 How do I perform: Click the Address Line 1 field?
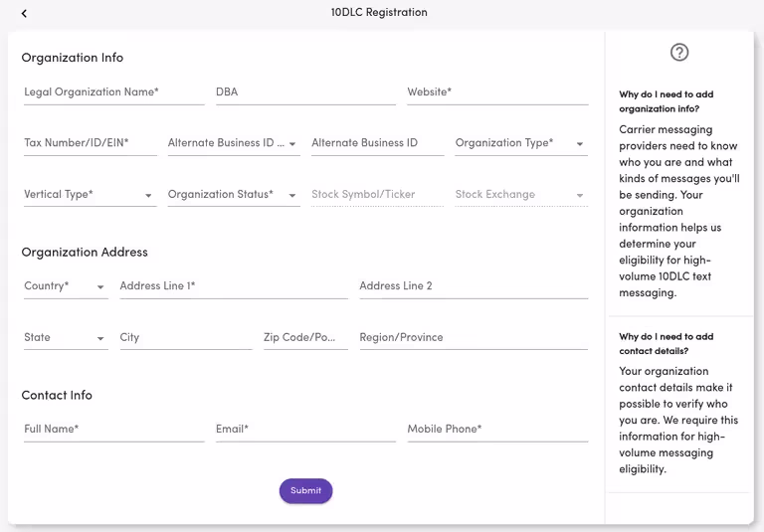pyautogui.click(x=234, y=286)
